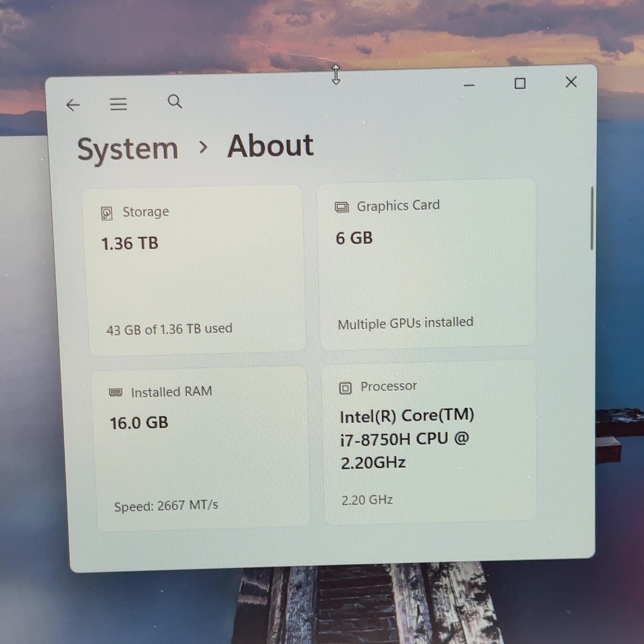Click the vertical scrollbar thumb
644x644 pixels.
click(592, 218)
